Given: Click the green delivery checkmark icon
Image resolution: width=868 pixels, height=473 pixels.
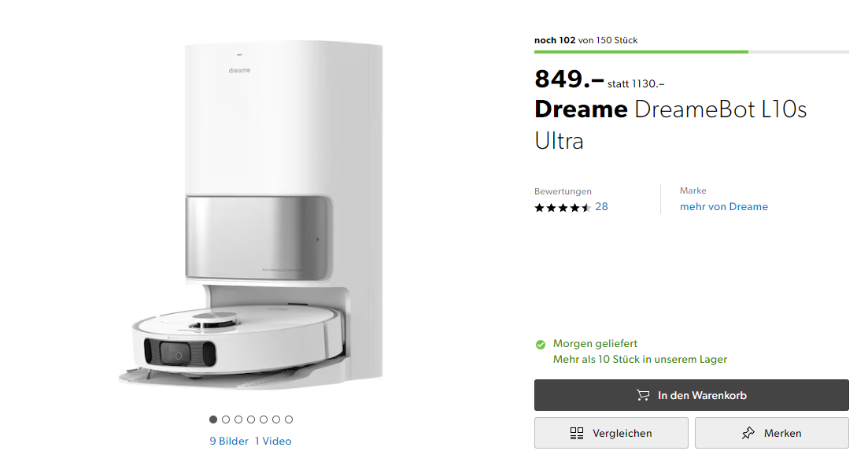Looking at the screenshot, I should tap(541, 345).
